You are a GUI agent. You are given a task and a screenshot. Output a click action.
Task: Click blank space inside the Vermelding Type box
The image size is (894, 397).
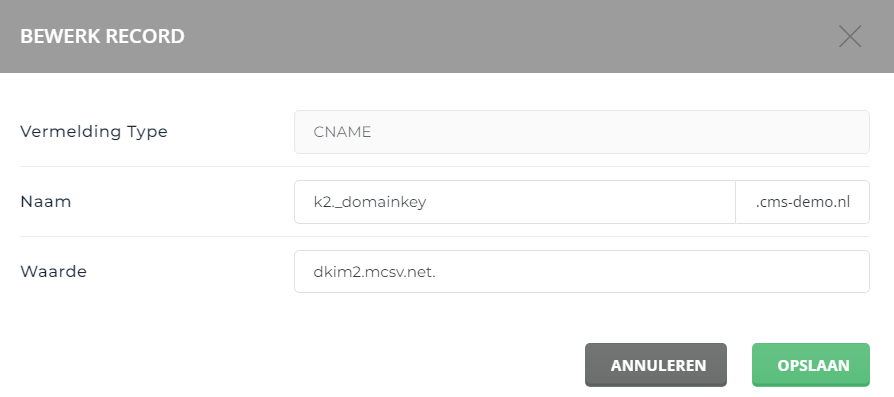point(619,132)
